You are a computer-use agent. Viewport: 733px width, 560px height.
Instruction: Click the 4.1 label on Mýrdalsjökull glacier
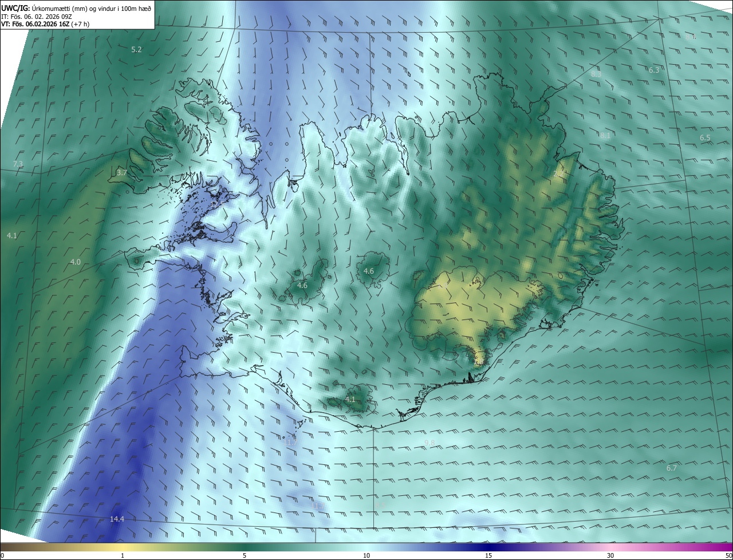[x=350, y=399]
